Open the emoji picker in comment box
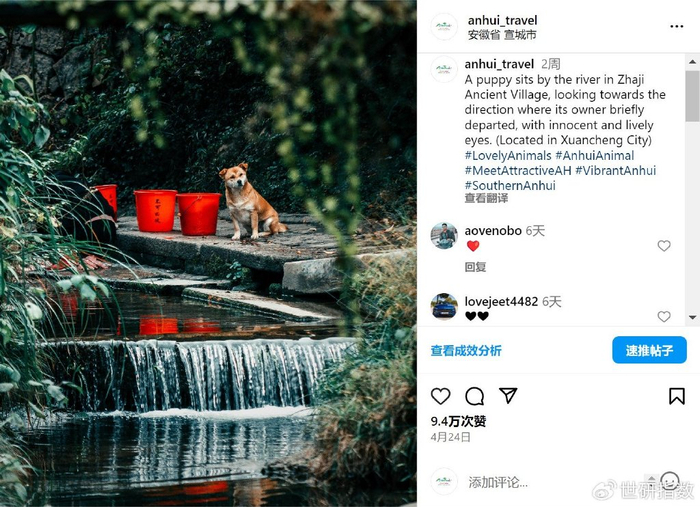Viewport: 700px width, 507px height. tap(669, 481)
